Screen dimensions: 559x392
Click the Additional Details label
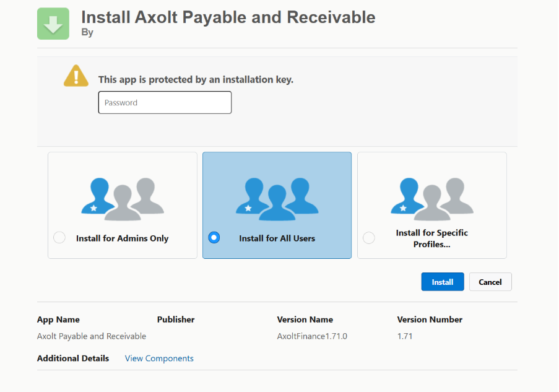click(73, 359)
